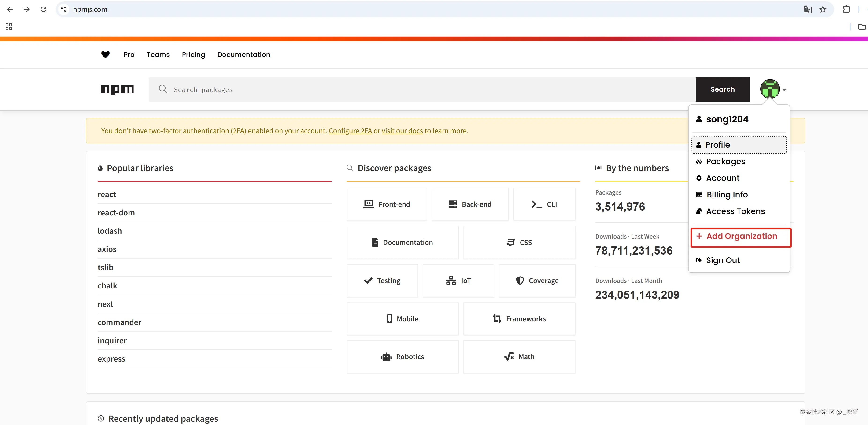Bookmark this page with the star icon
Viewport: 868px width, 425px height.
[823, 9]
